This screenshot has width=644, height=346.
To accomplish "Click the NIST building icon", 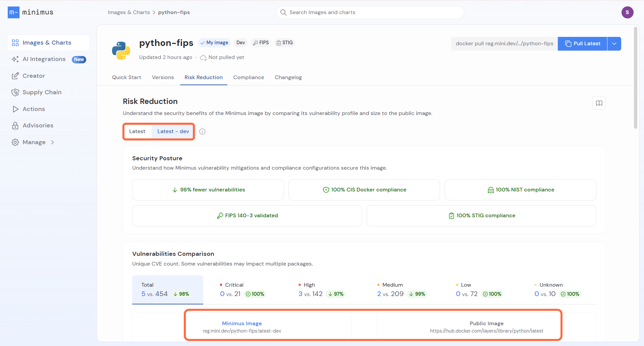I will [491, 190].
